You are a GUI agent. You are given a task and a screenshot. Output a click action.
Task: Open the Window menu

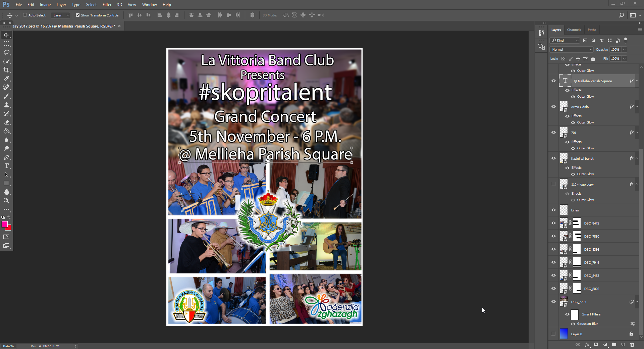pyautogui.click(x=149, y=5)
